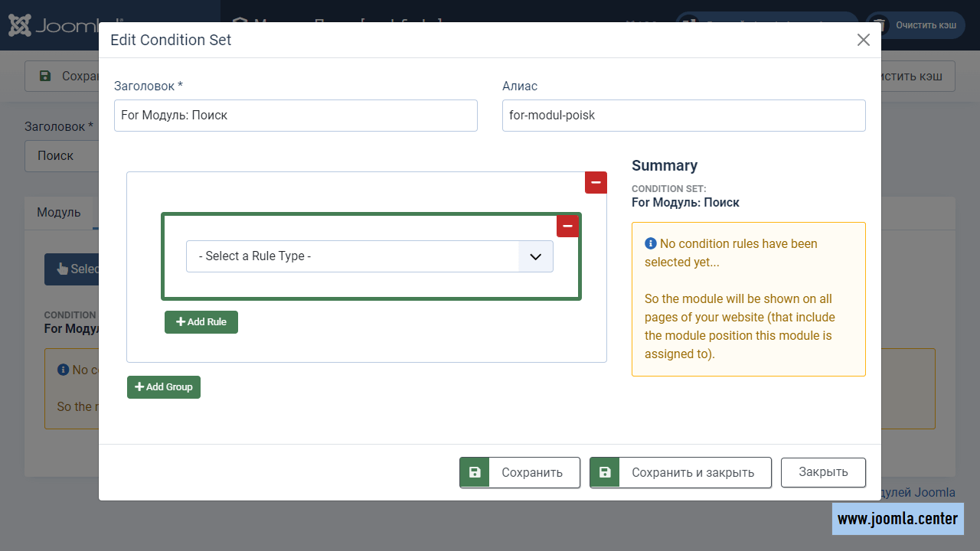
Task: Remove the condition group with the outer red minus
Action: point(596,183)
